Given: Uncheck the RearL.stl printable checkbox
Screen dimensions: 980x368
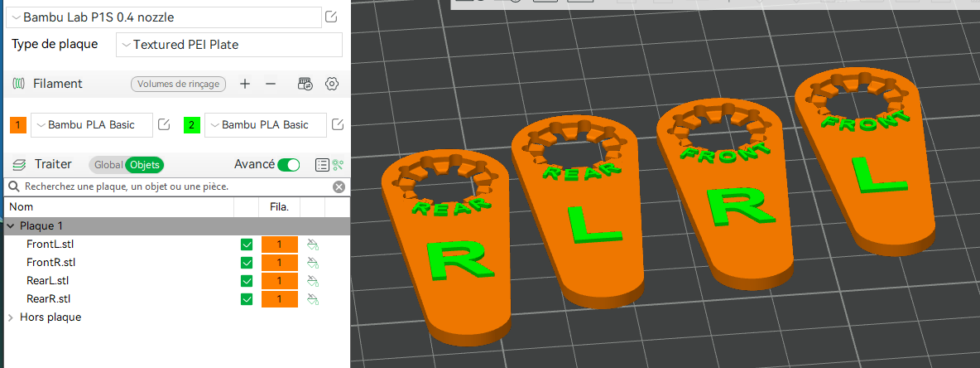Looking at the screenshot, I should [x=247, y=281].
